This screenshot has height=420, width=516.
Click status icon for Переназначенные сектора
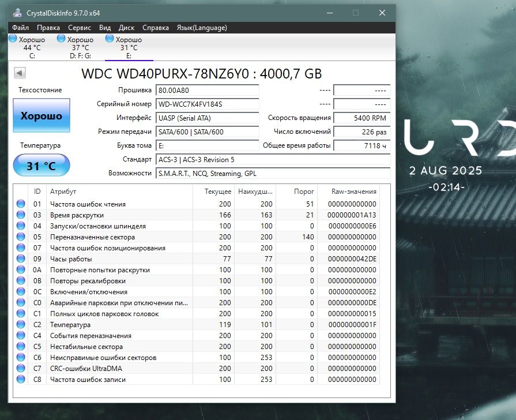(x=21, y=237)
